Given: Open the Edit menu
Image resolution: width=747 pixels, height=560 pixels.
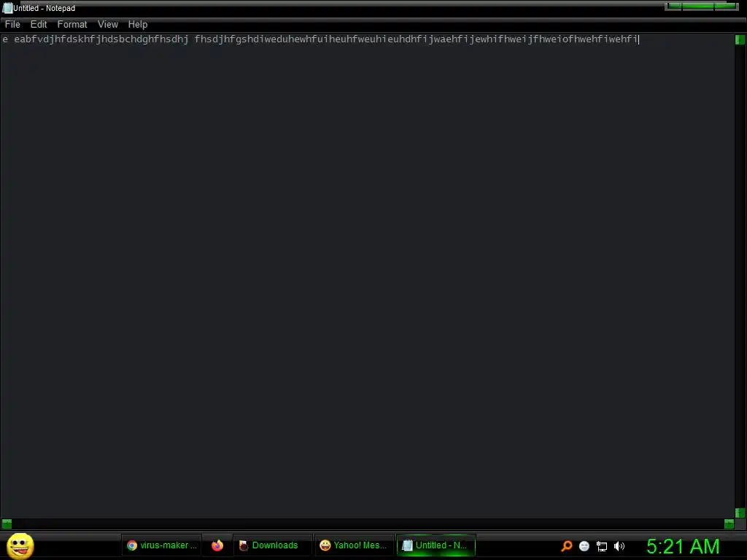Looking at the screenshot, I should pos(39,24).
